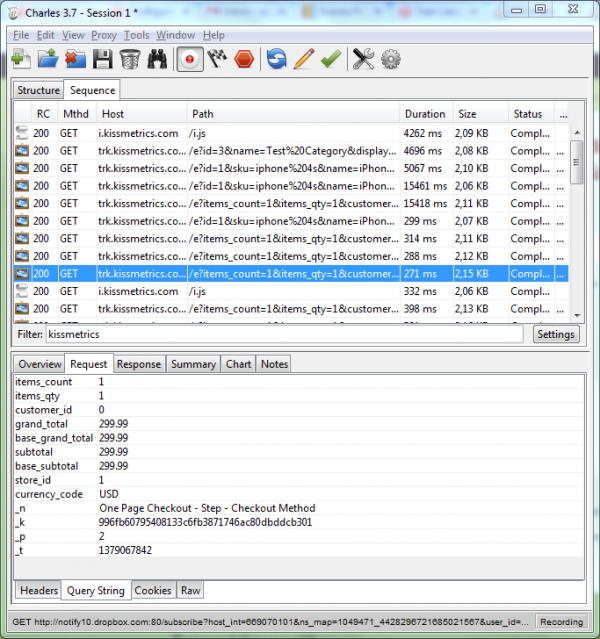Toggle breakpoints with red hexagon icon

point(244,59)
